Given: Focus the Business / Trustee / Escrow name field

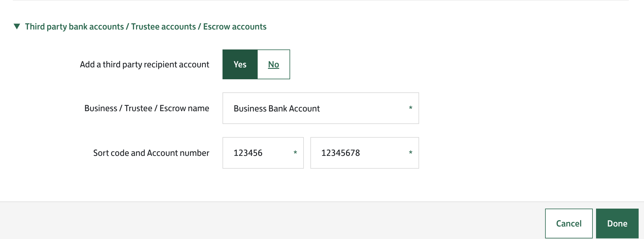Looking at the screenshot, I should click(x=357, y=108).
